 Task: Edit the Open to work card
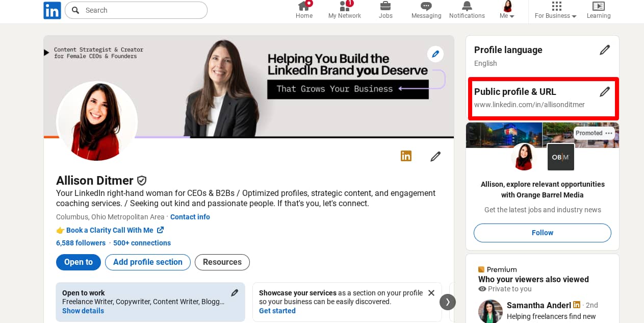(x=235, y=293)
